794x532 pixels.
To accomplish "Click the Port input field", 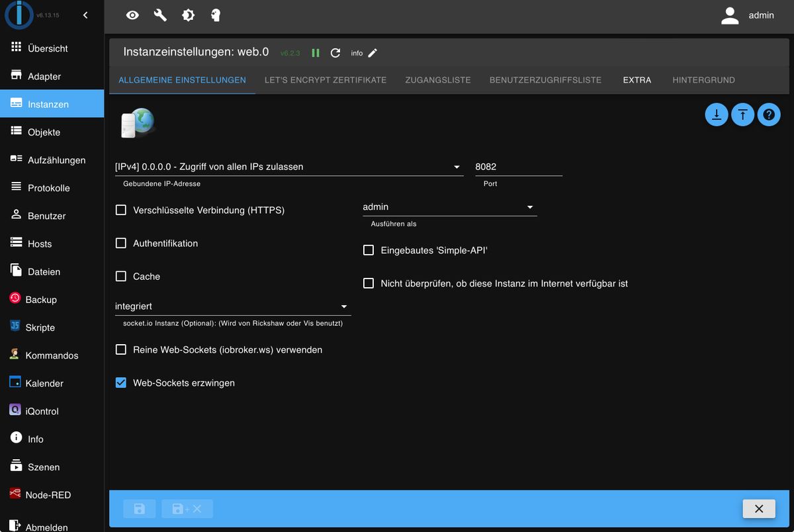I will (518, 167).
